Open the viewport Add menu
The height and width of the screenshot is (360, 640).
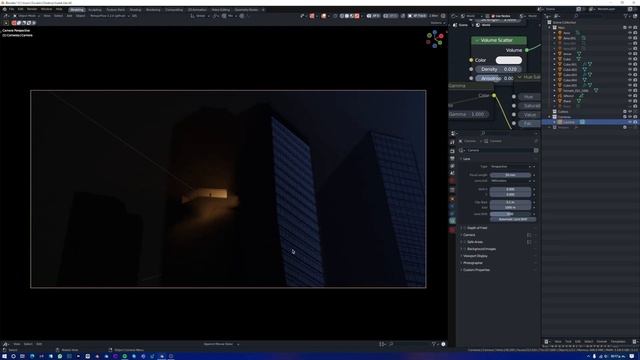(x=69, y=16)
